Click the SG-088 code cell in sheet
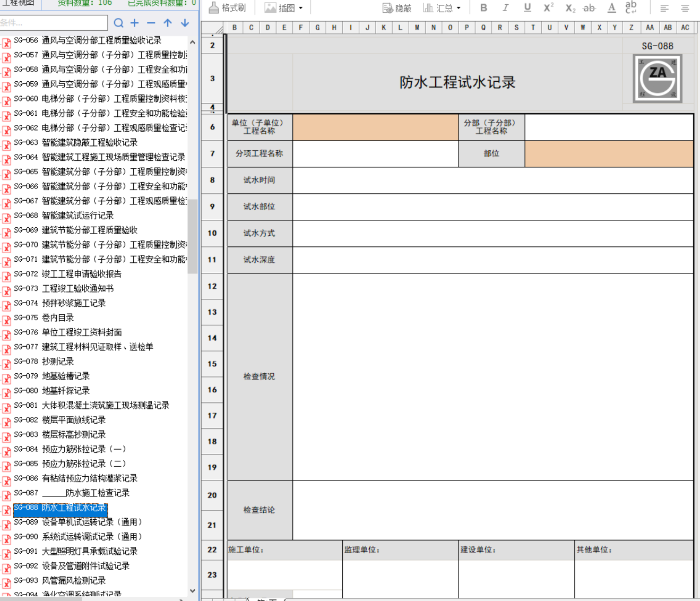The image size is (700, 601). point(658,46)
